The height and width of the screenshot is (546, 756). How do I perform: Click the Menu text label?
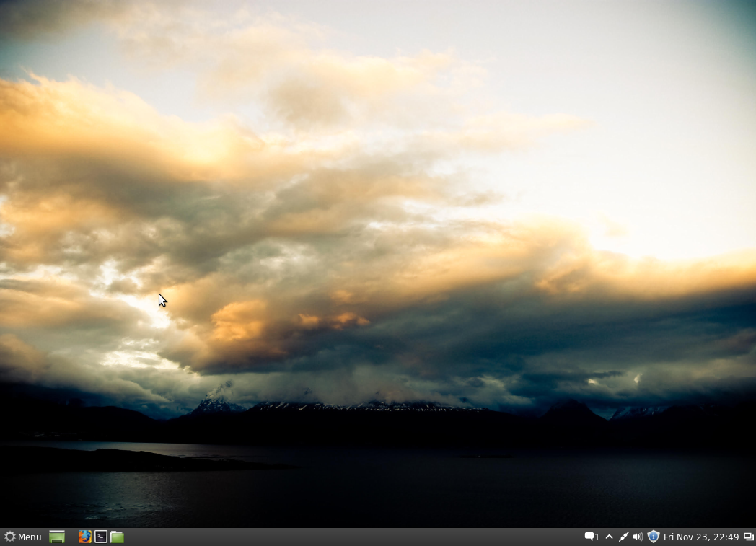29,537
